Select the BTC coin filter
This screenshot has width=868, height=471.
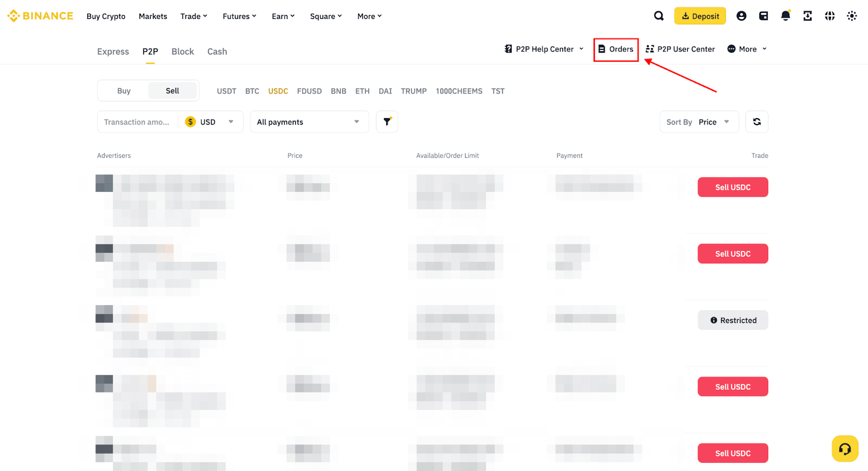point(252,91)
